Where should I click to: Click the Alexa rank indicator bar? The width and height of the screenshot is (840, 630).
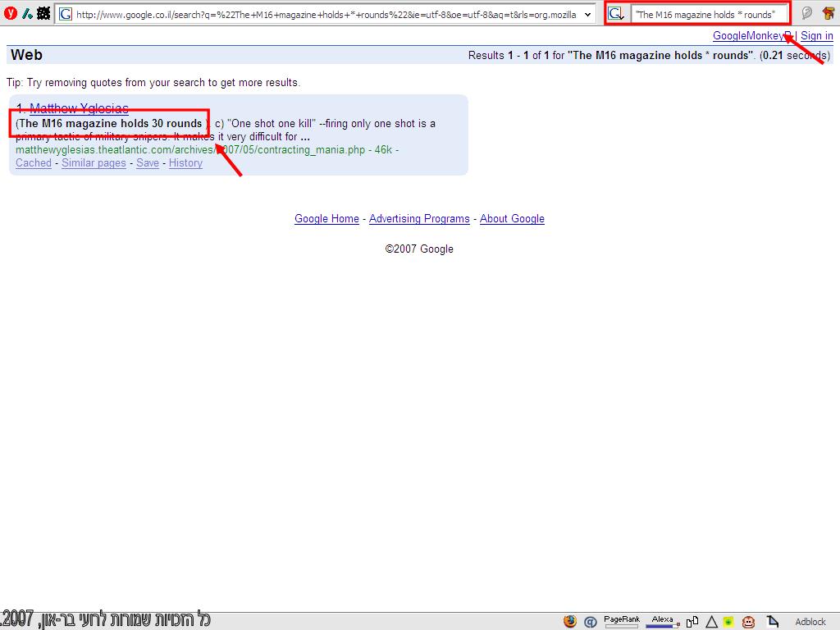point(663,622)
